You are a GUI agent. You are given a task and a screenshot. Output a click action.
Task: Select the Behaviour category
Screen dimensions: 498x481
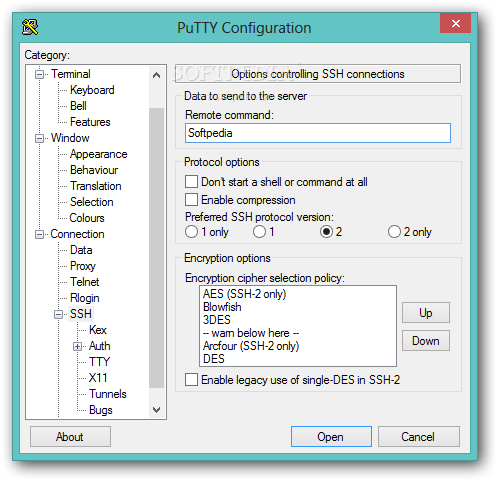point(94,170)
